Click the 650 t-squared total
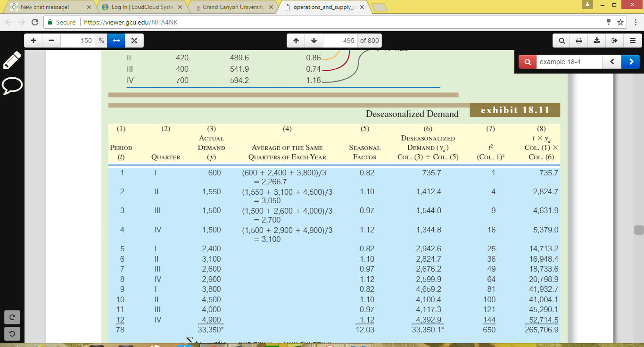The image size is (644, 347). [x=489, y=330]
